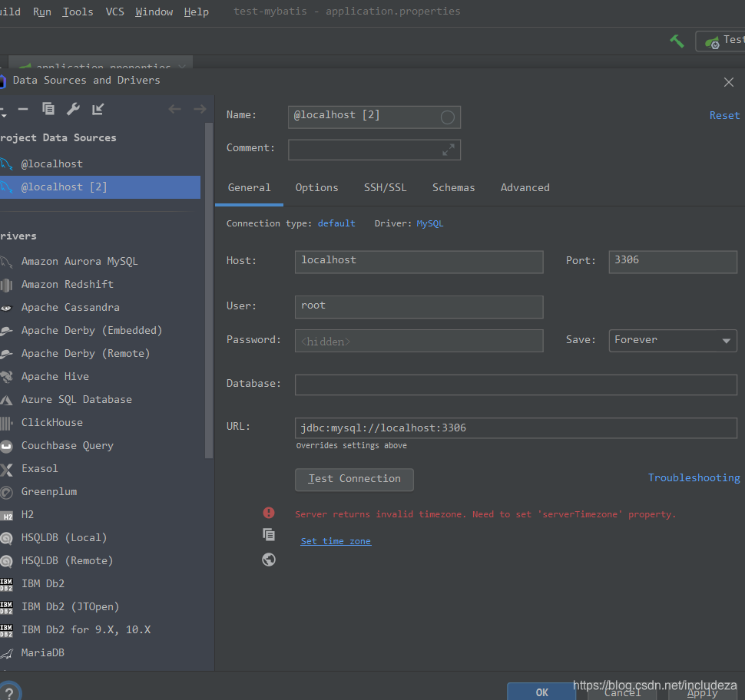Image resolution: width=745 pixels, height=700 pixels.
Task: Click the green build hammer icon
Action: [677, 41]
